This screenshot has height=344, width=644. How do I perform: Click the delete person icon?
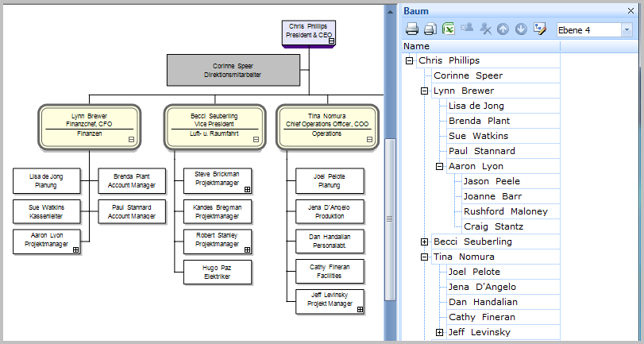[484, 29]
